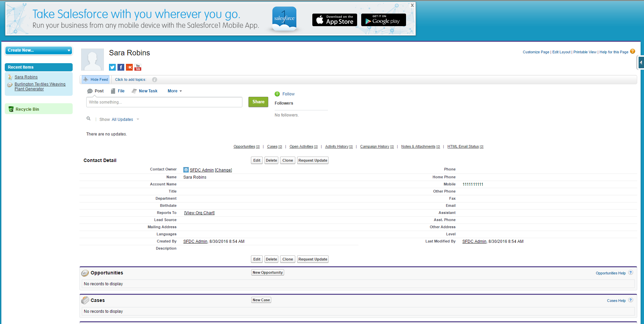Screen dimensions: 644x324
Task: Jump to Campaign History related list
Action: [x=377, y=147]
